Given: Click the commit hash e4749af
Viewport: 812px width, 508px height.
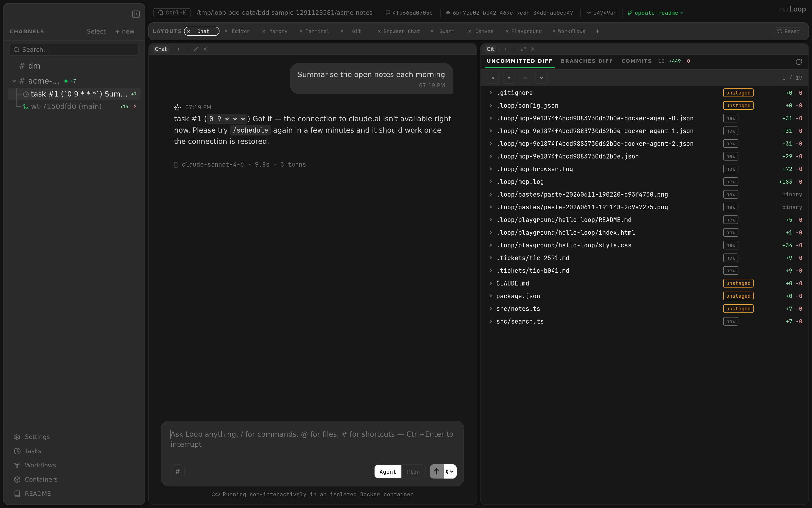Looking at the screenshot, I should pos(601,13).
